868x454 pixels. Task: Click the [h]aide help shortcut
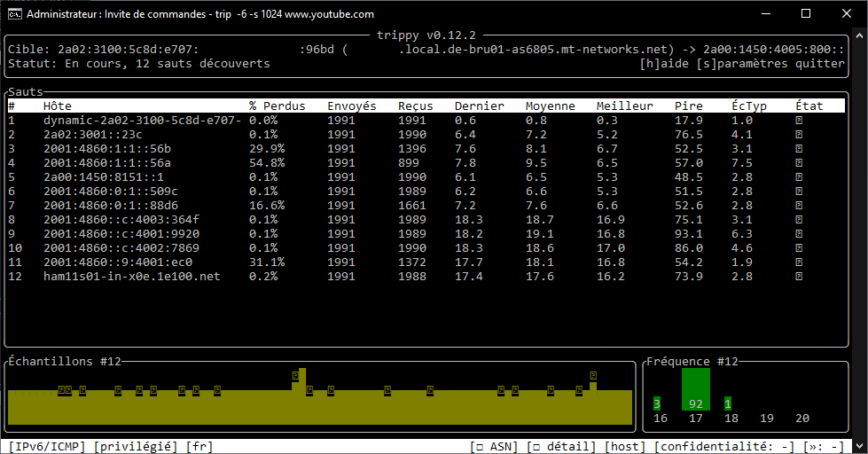664,64
